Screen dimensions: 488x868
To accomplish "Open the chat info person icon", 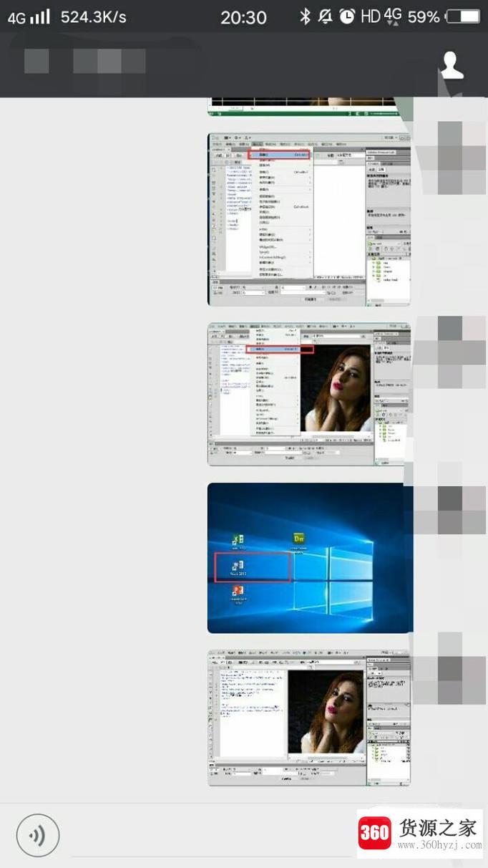I will (x=452, y=64).
